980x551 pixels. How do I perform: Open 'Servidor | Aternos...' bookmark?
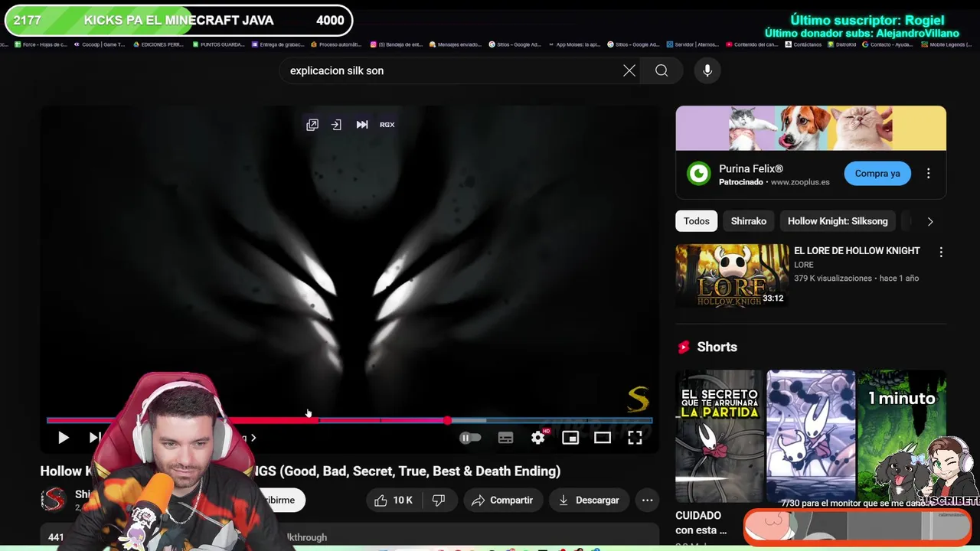click(x=693, y=44)
